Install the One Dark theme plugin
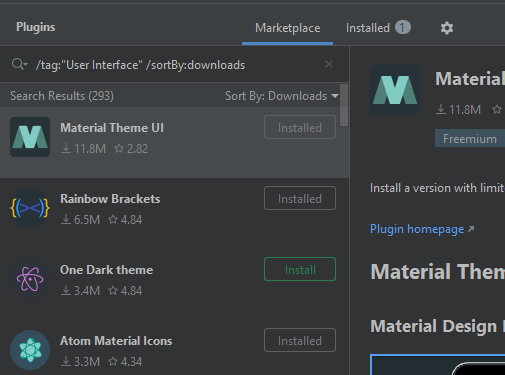 [300, 269]
